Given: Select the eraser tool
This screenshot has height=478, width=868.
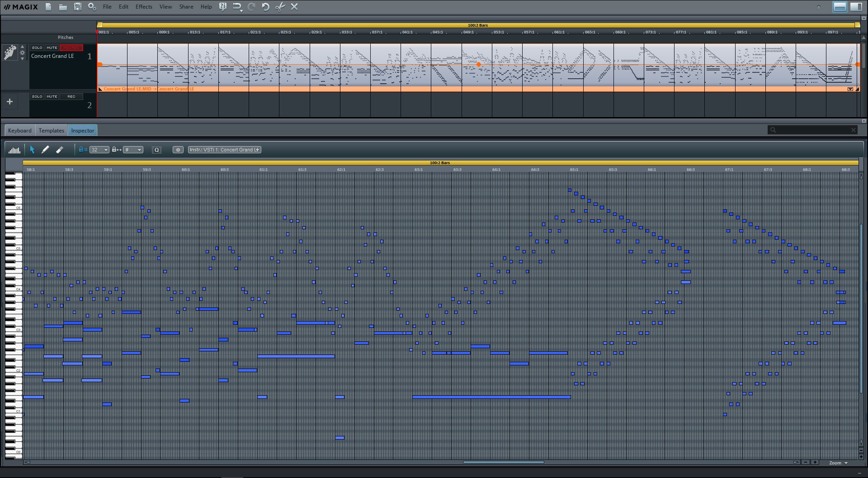Looking at the screenshot, I should coord(59,149).
